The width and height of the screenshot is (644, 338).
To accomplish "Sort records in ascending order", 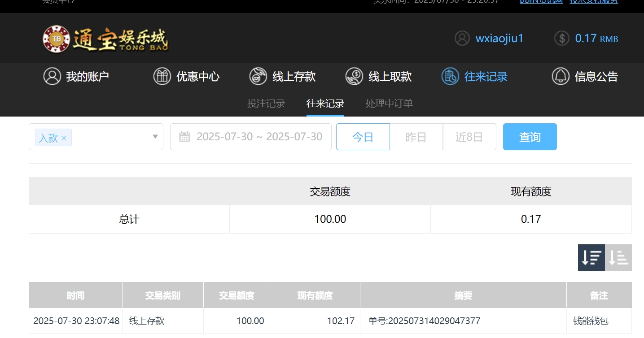I will pos(618,258).
